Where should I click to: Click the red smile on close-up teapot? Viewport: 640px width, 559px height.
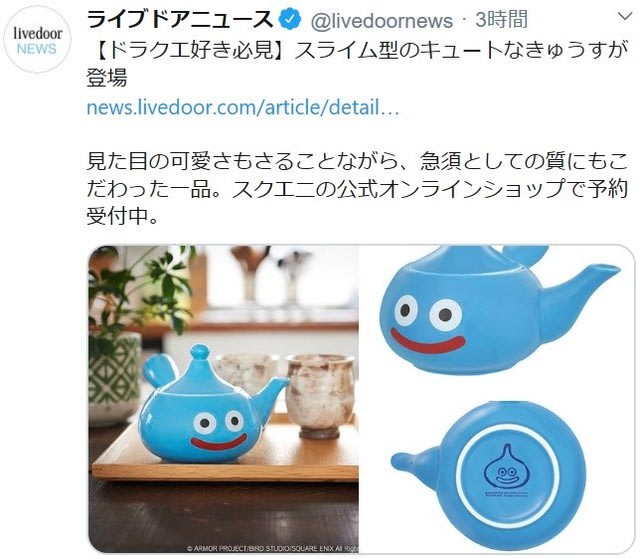coord(427,342)
